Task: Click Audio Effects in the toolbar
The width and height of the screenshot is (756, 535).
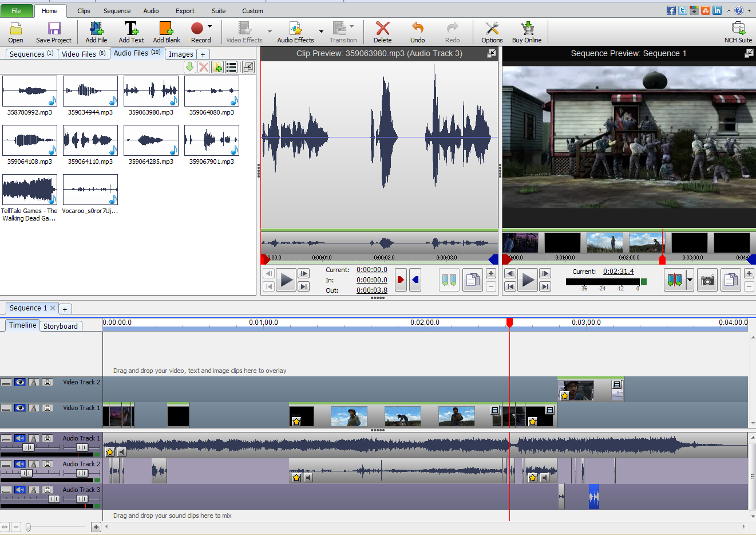Action: tap(295, 32)
